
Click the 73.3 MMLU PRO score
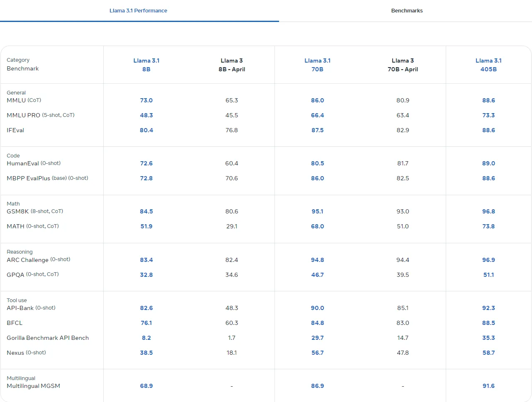tap(488, 115)
